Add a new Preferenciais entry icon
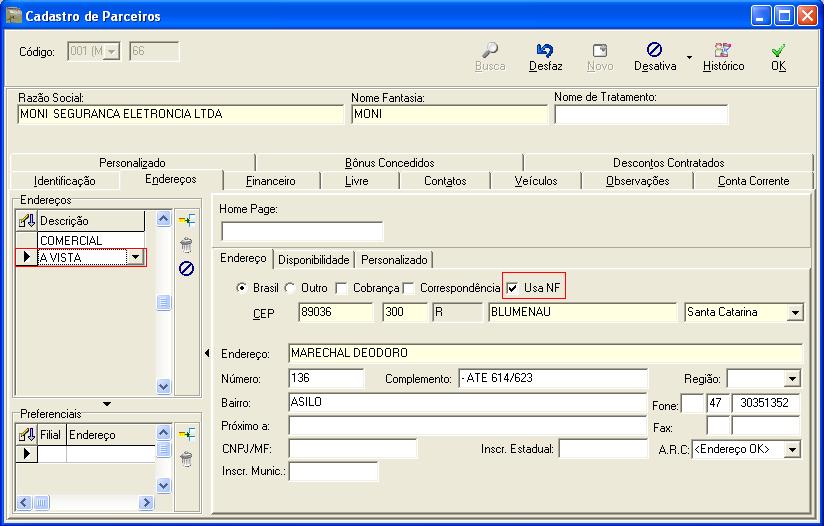 (x=187, y=434)
